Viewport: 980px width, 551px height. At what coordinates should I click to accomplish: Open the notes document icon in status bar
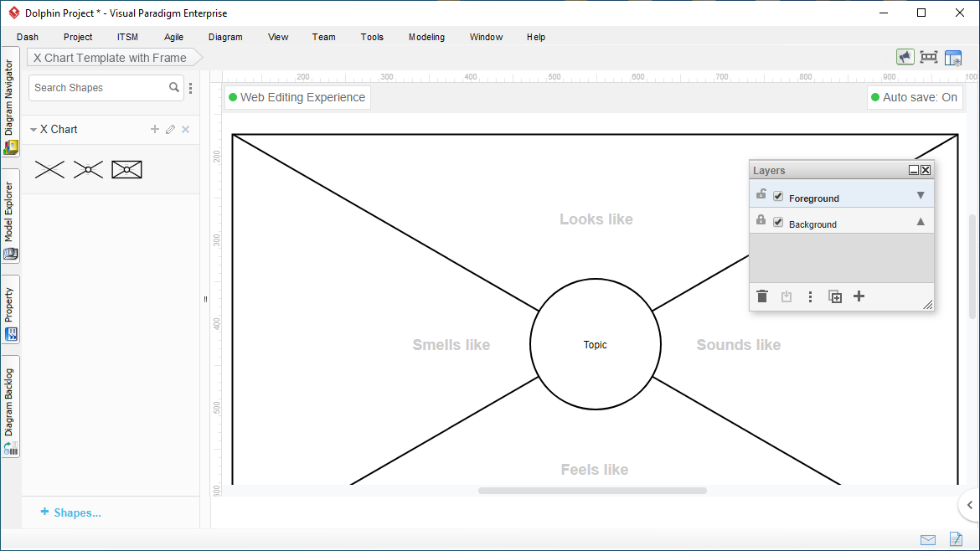956,538
